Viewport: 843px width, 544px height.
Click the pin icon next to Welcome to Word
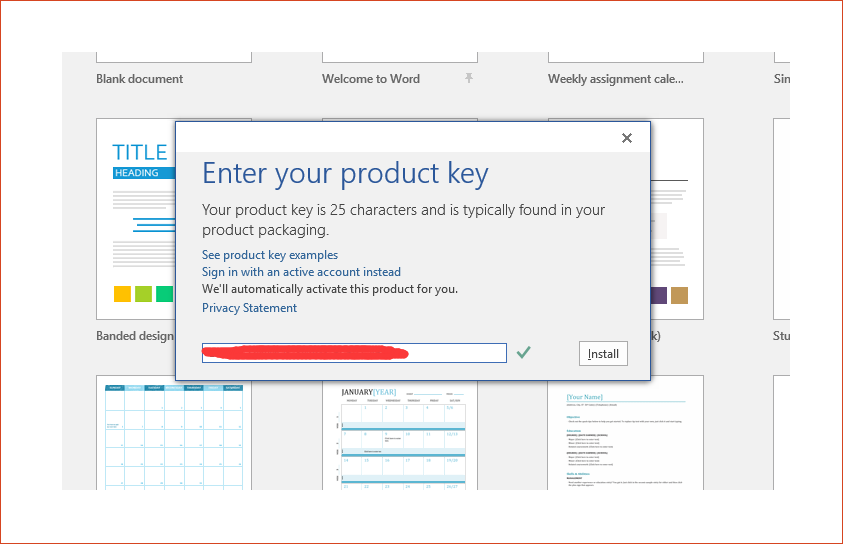468,79
